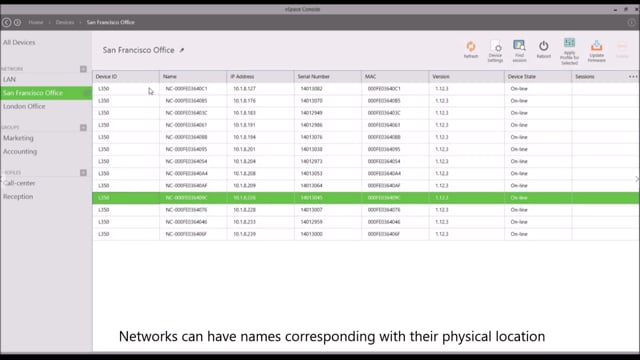Go to Devices in the breadcrumb

coord(65,22)
